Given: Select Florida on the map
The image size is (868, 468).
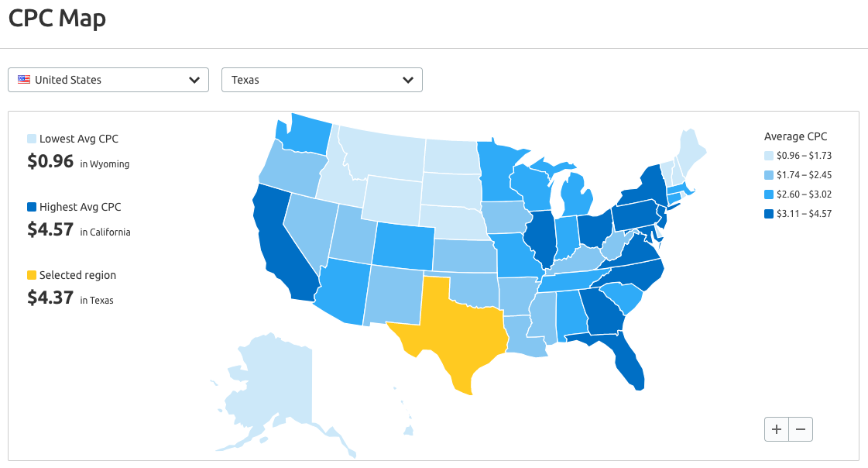Looking at the screenshot, I should [623, 354].
